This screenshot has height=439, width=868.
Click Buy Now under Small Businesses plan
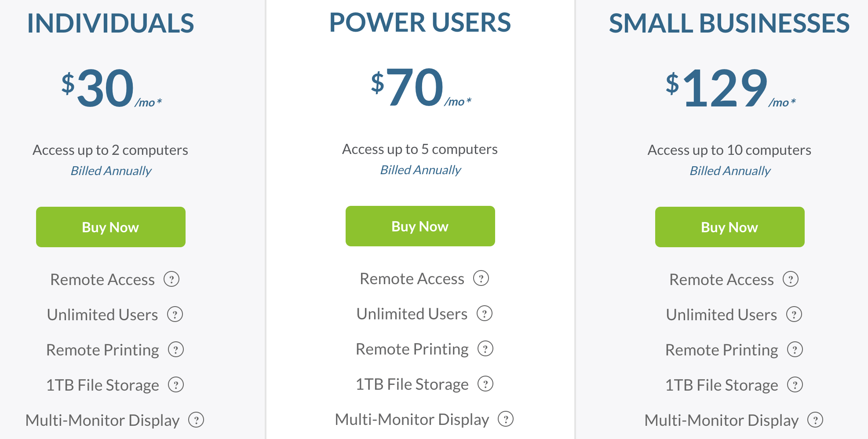click(730, 227)
